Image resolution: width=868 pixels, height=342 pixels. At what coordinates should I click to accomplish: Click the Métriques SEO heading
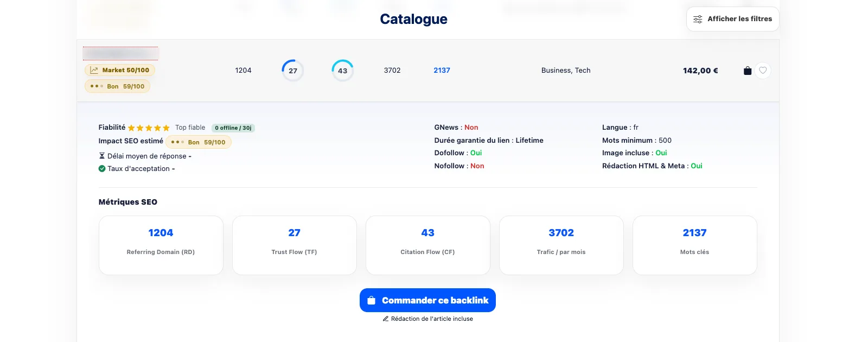point(128,202)
